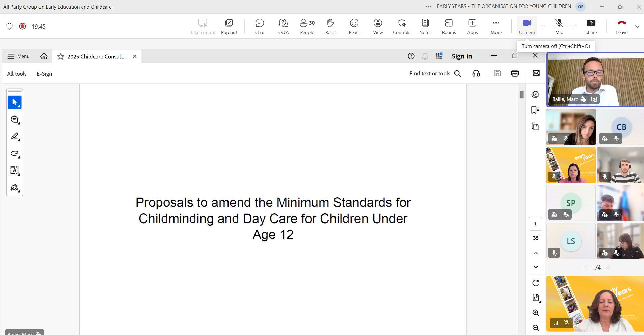Select the Add text box tool
644x335 pixels.
(15, 171)
